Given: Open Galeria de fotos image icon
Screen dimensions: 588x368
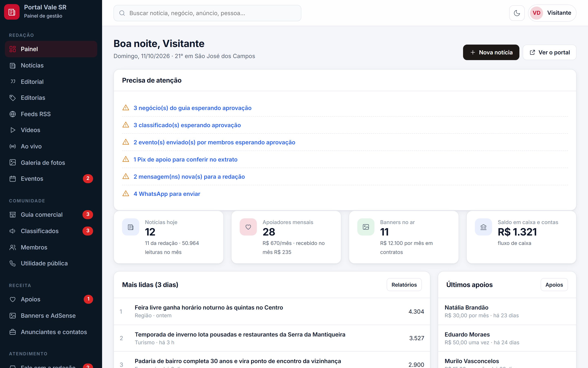Looking at the screenshot, I should coord(13,163).
